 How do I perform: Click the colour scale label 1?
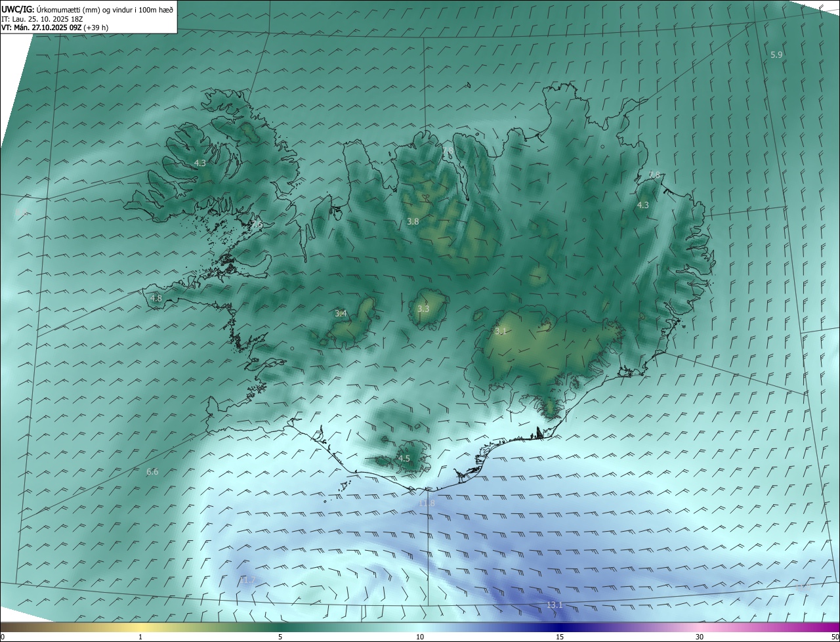click(140, 637)
